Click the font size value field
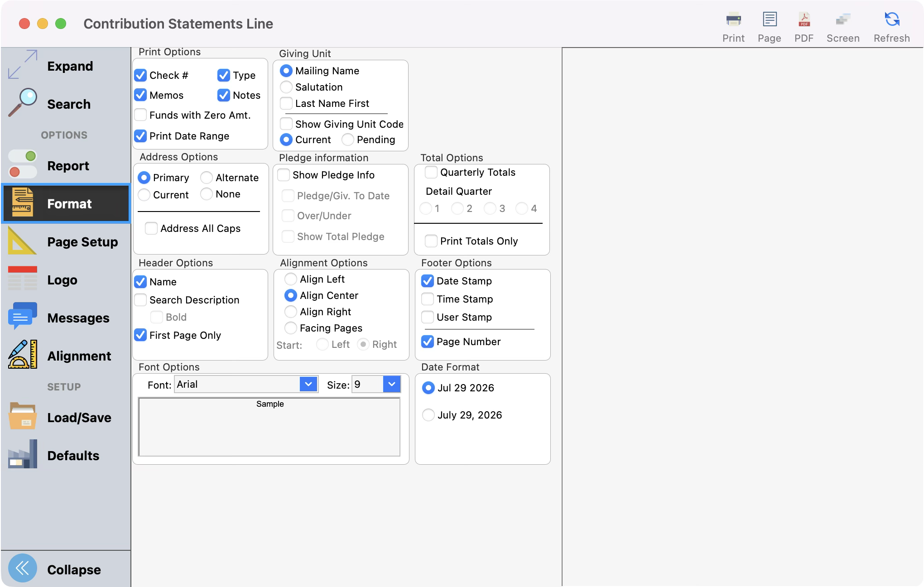 click(368, 384)
